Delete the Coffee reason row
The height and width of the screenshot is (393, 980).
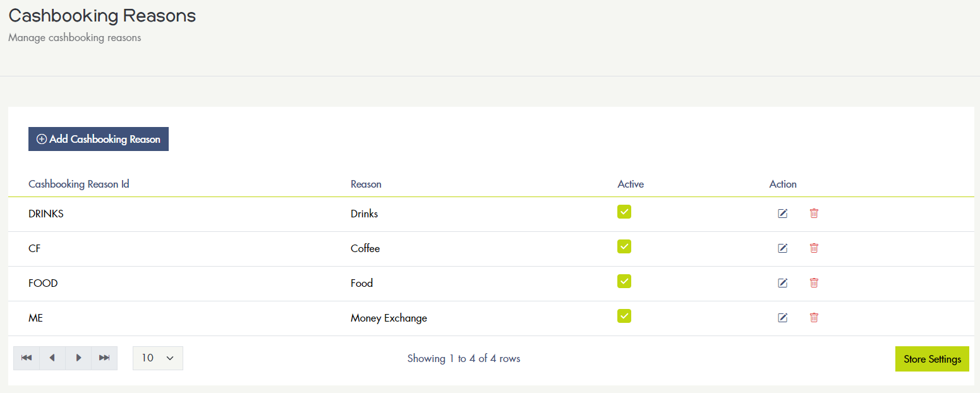tap(814, 248)
